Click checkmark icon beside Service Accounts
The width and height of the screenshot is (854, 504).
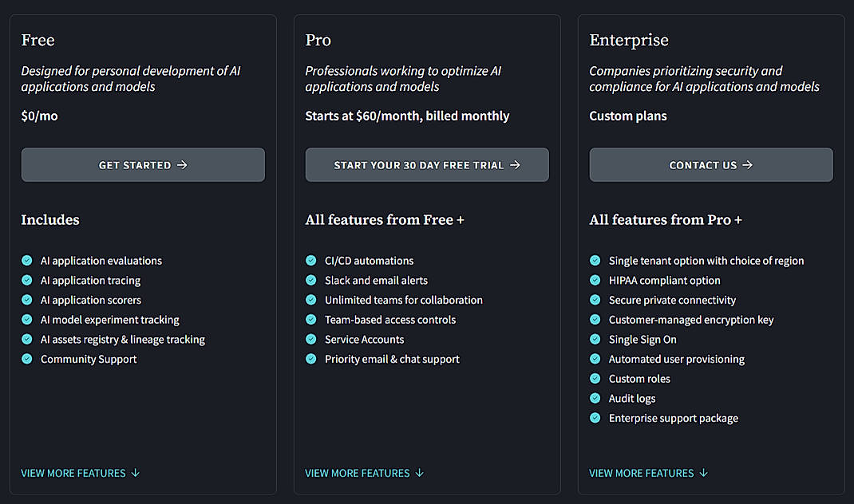click(311, 339)
